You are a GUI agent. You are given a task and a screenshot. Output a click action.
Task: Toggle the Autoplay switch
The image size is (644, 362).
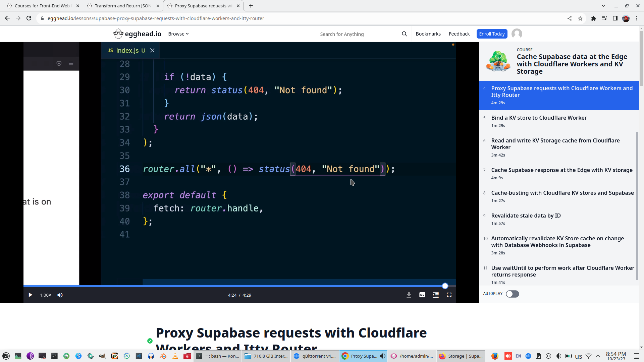click(x=512, y=294)
